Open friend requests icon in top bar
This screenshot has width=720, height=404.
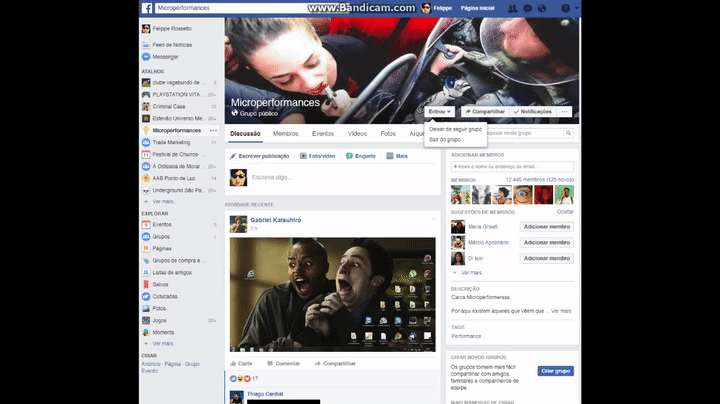[511, 8]
